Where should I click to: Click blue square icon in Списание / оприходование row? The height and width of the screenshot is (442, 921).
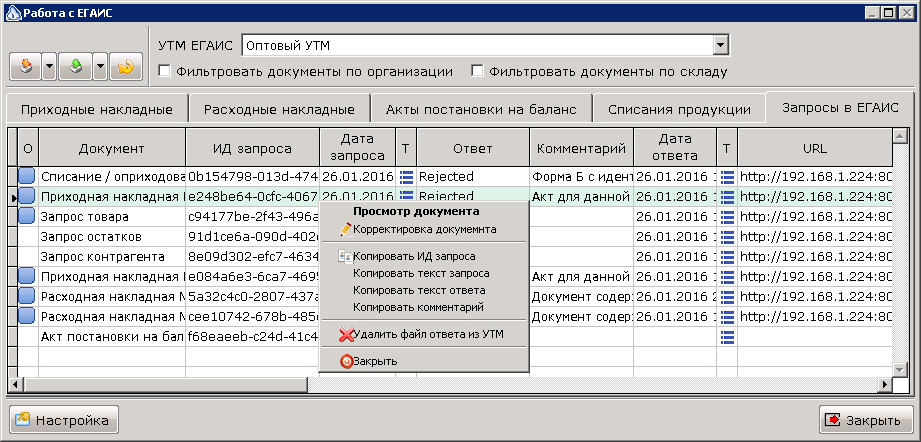27,176
